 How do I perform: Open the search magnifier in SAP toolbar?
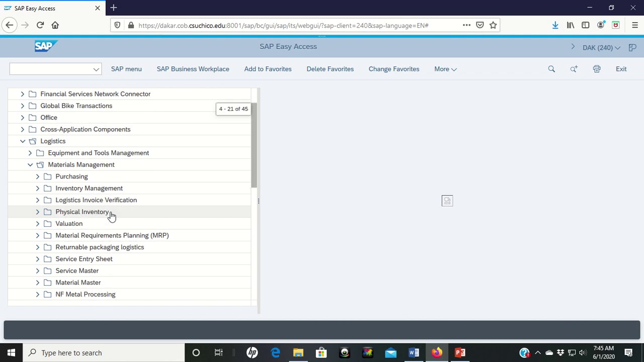(x=551, y=69)
